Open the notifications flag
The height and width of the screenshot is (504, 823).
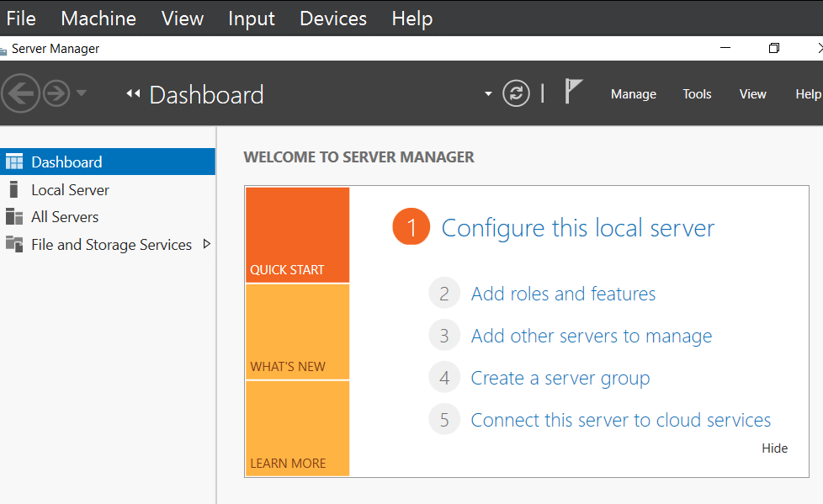coord(573,91)
